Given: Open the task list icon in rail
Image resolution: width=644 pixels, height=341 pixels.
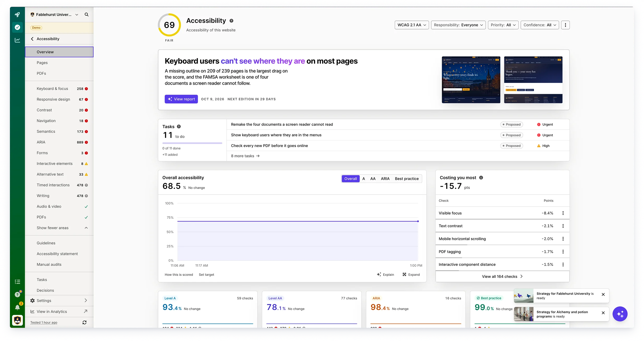Looking at the screenshot, I should click(17, 282).
